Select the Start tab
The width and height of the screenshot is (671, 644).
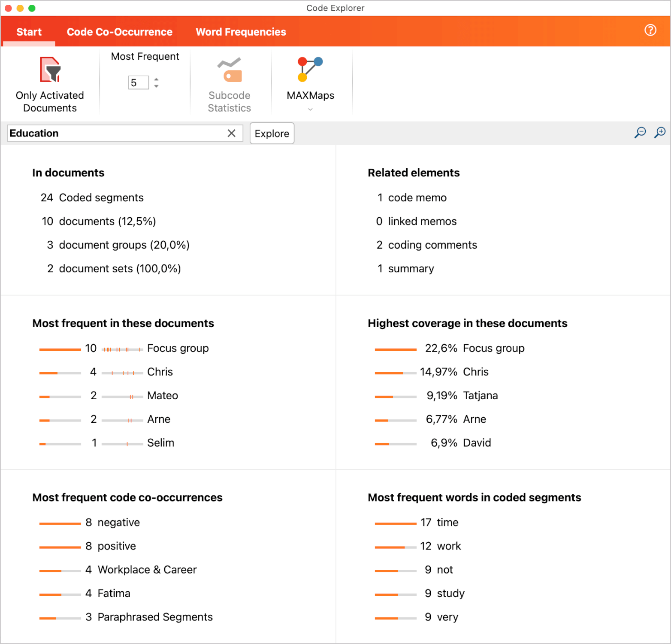28,31
